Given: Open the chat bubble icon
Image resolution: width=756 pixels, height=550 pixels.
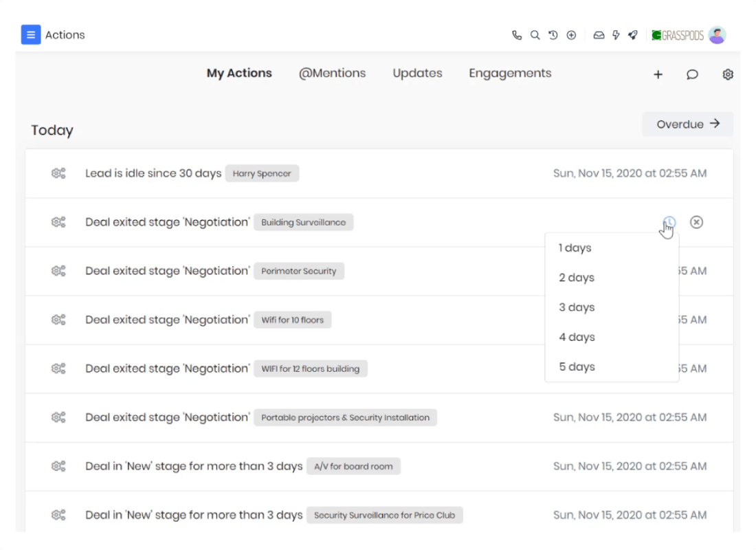Looking at the screenshot, I should tap(692, 74).
